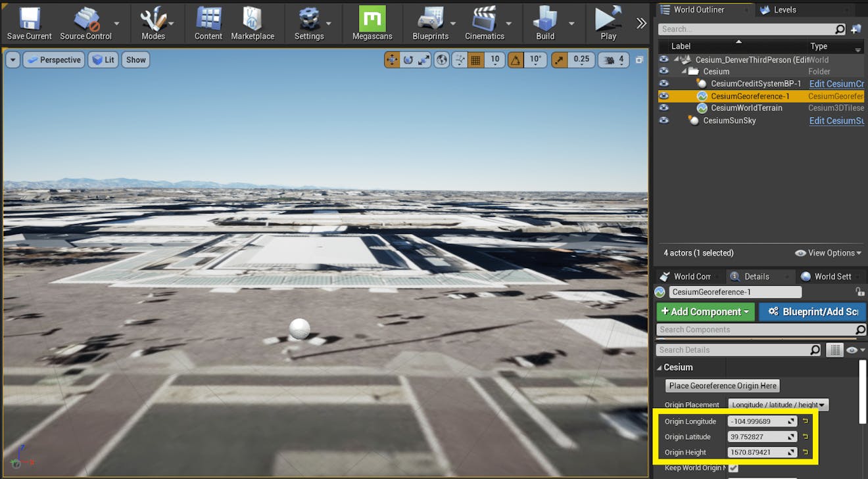868x479 pixels.
Task: Toggle scale snapping arrow icon
Action: click(559, 60)
